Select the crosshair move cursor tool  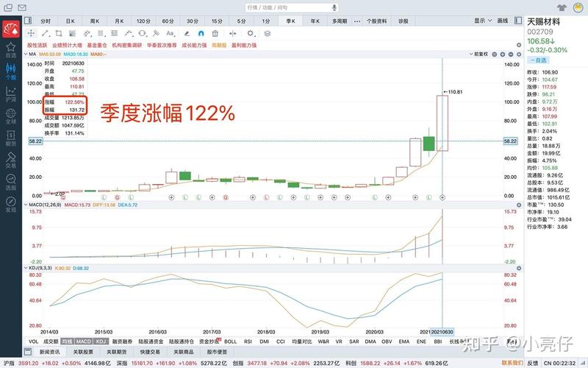pyautogui.click(x=31, y=33)
